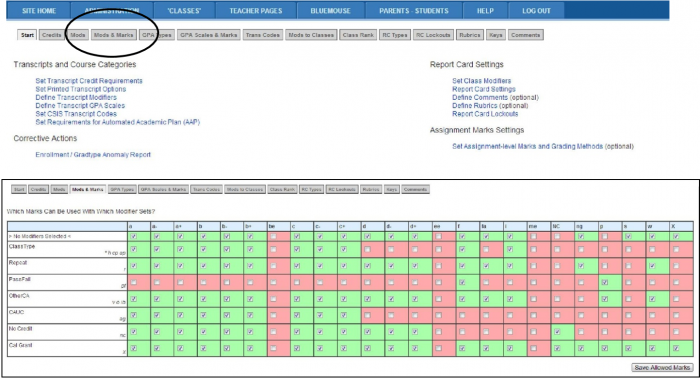Follow the Report Card Settings link
This screenshot has height=378, width=700.
483,89
